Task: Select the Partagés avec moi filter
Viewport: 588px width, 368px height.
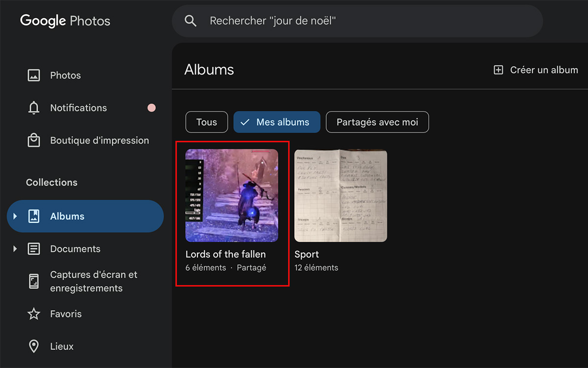Action: [x=377, y=122]
